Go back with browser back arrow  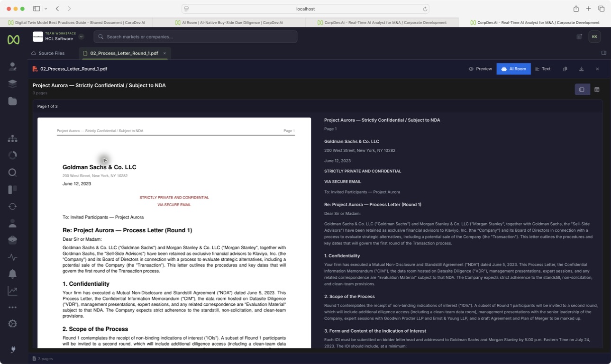pos(57,9)
